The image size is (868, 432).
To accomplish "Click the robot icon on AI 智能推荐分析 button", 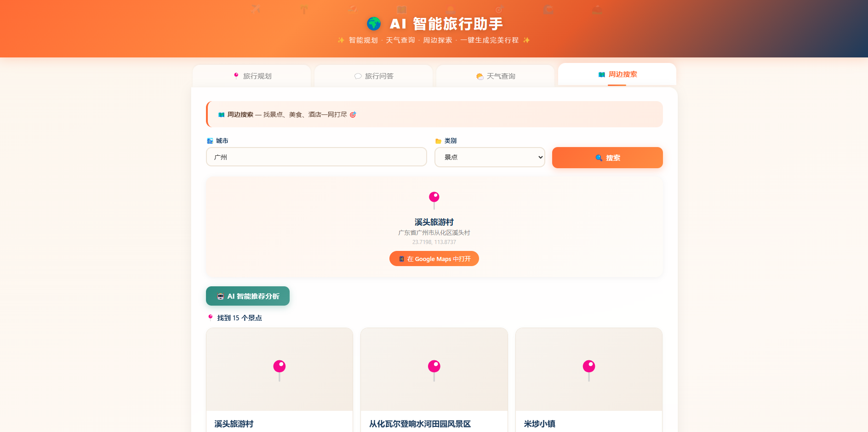I will [221, 296].
